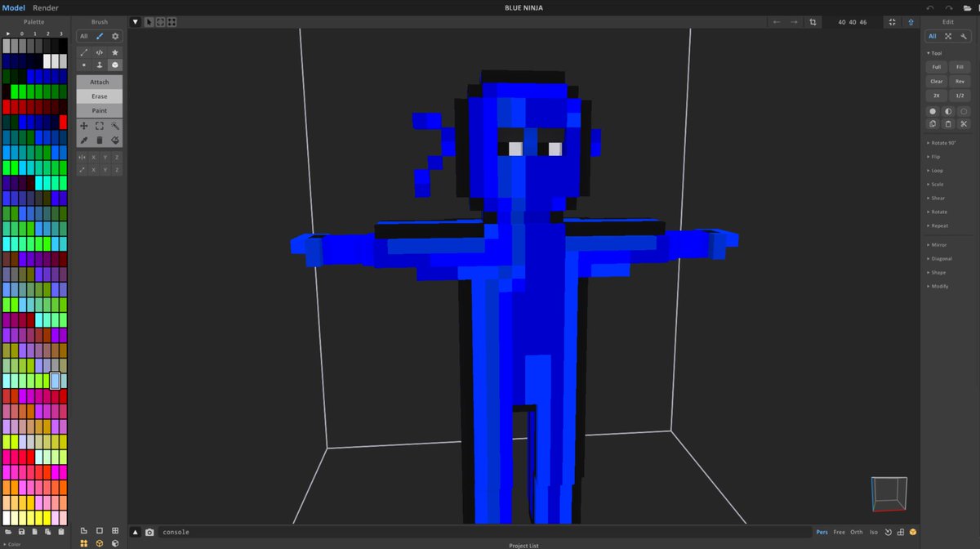Viewport: 980px width, 549px height.
Task: Select the pointer cursor tool in viewport toolbar
Action: 149,22
